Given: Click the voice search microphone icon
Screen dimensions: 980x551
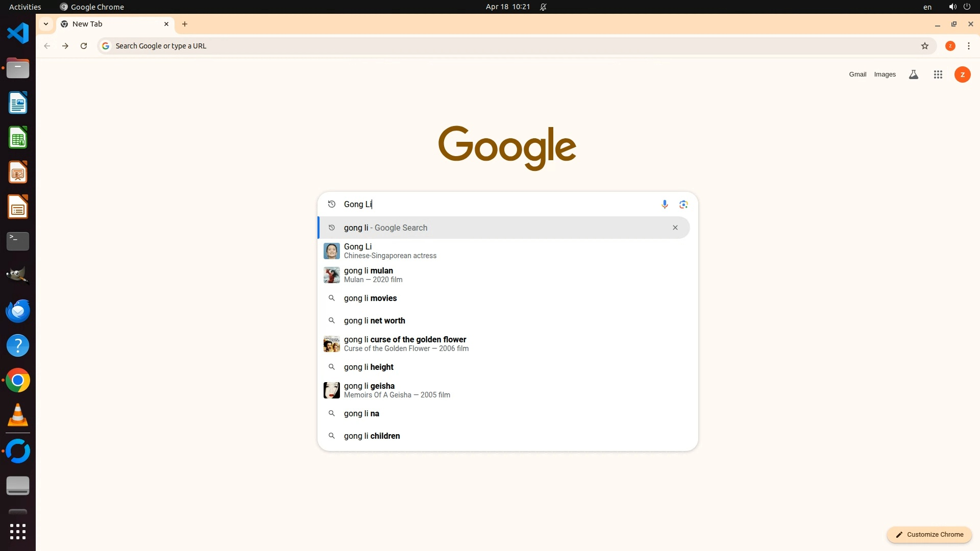Looking at the screenshot, I should [665, 205].
